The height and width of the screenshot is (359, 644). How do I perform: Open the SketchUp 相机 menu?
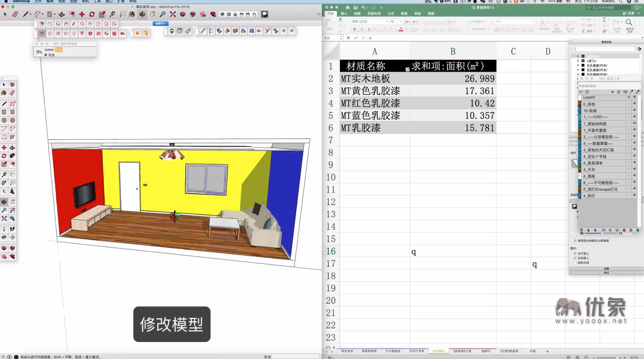pos(85,1)
